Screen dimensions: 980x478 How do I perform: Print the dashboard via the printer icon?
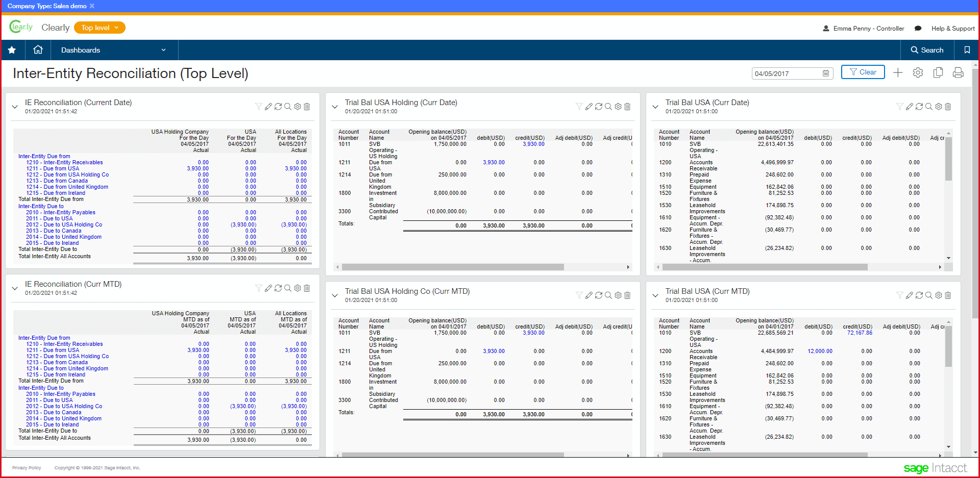click(958, 73)
